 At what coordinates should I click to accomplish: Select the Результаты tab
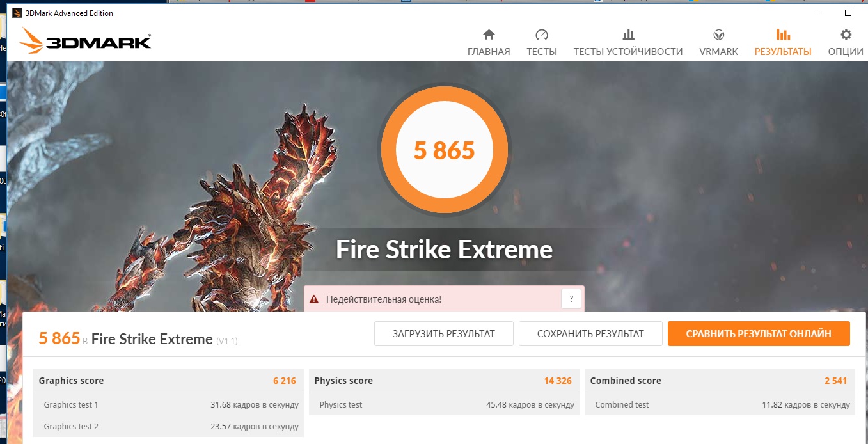pos(783,52)
